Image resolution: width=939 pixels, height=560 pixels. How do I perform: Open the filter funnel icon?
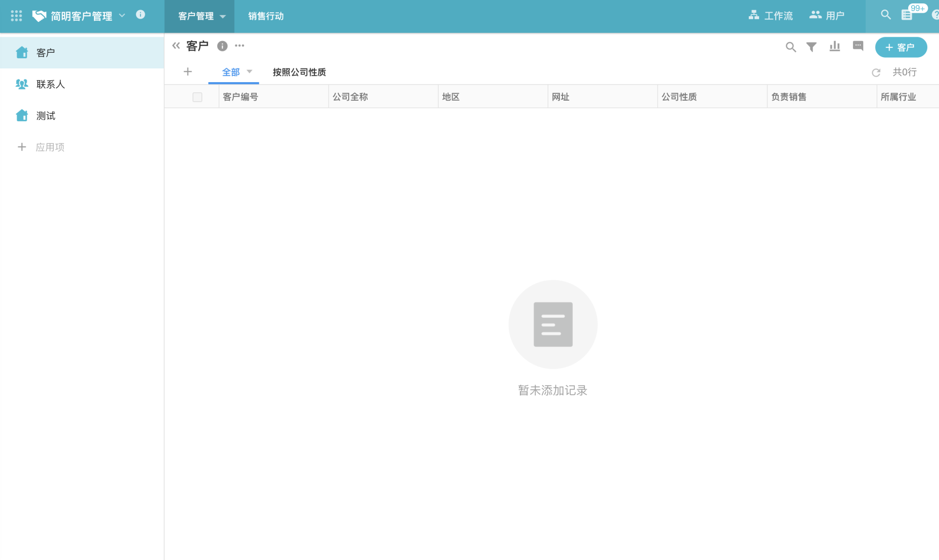coord(811,47)
